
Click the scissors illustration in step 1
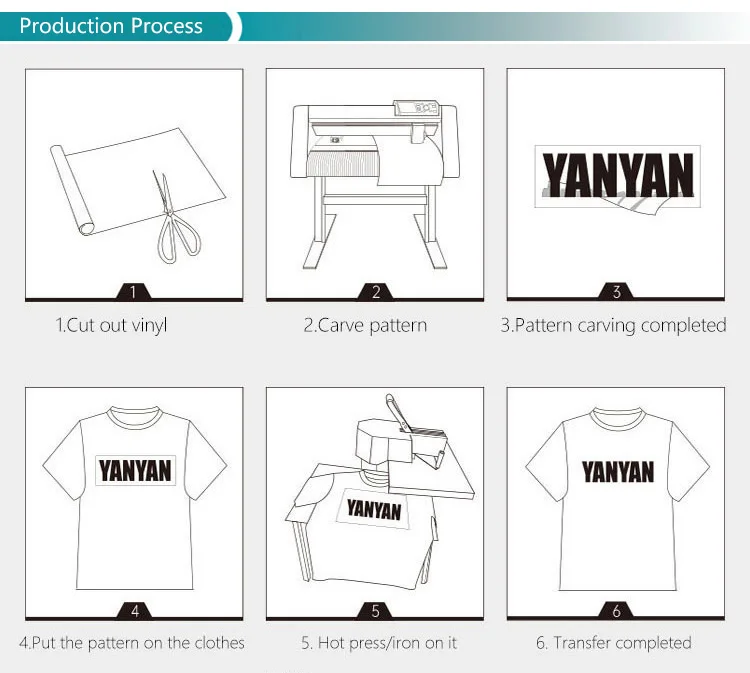176,218
